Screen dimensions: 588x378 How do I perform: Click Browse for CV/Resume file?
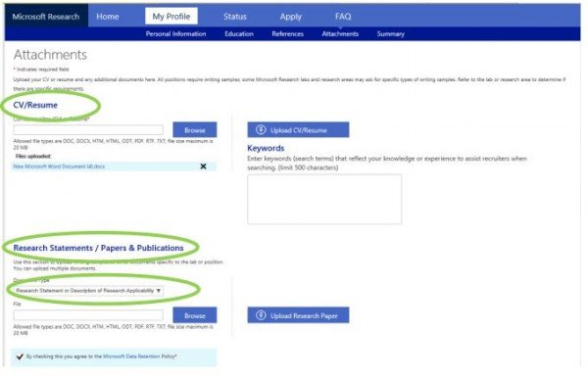click(x=195, y=129)
